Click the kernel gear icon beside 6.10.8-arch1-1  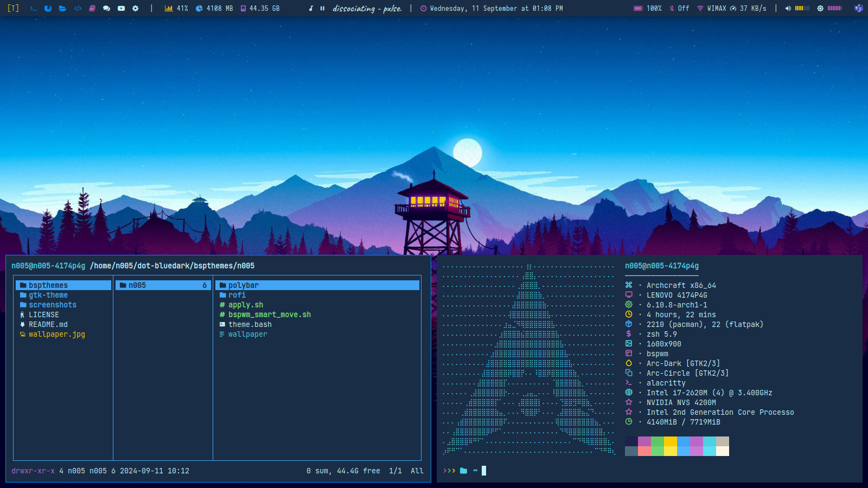(x=629, y=305)
